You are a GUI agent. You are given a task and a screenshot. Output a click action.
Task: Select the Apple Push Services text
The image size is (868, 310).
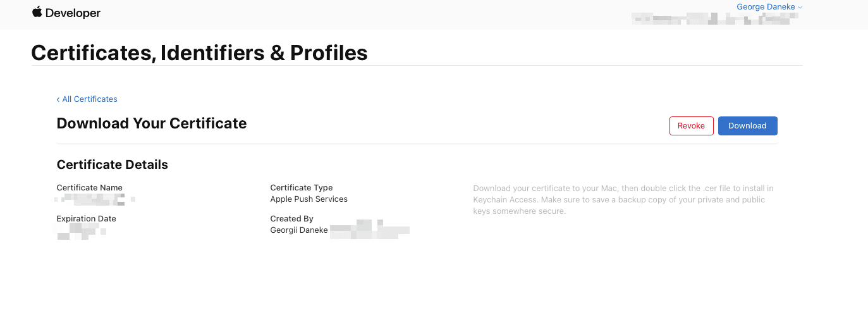tap(309, 199)
